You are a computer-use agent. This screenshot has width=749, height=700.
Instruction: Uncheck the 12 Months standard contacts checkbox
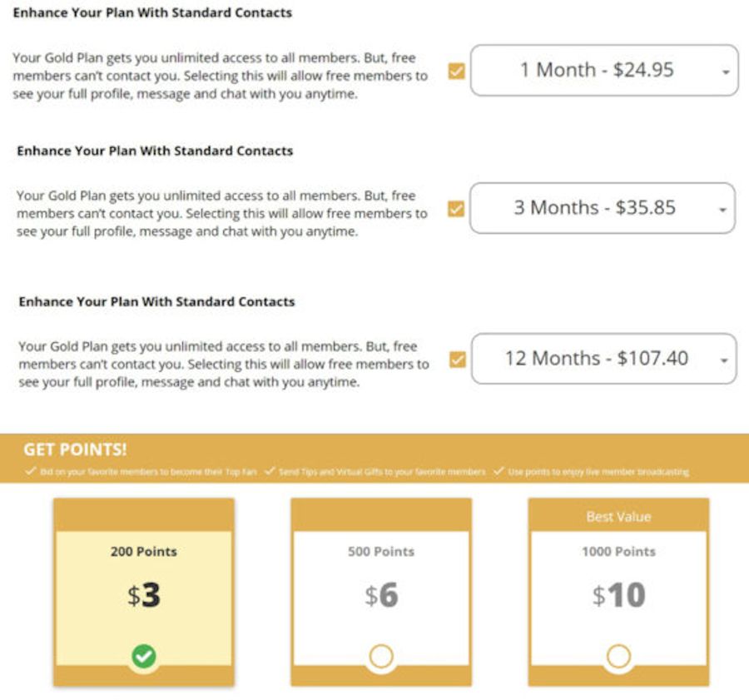458,360
